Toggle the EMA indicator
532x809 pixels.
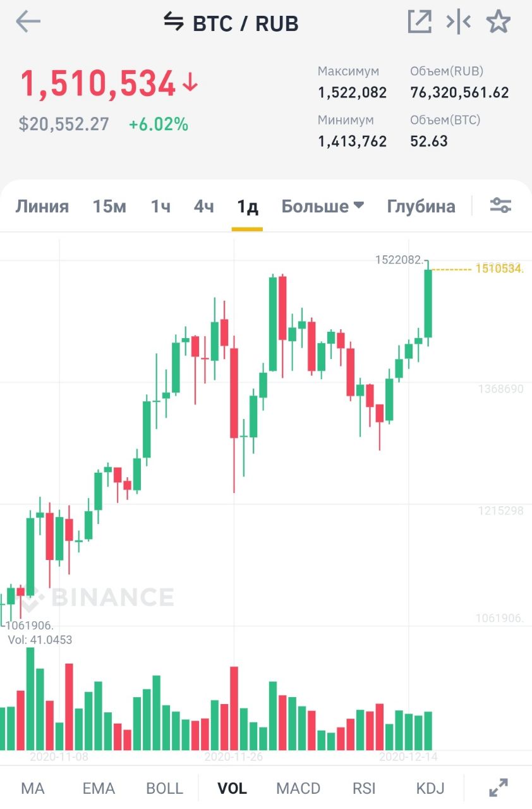click(x=99, y=788)
